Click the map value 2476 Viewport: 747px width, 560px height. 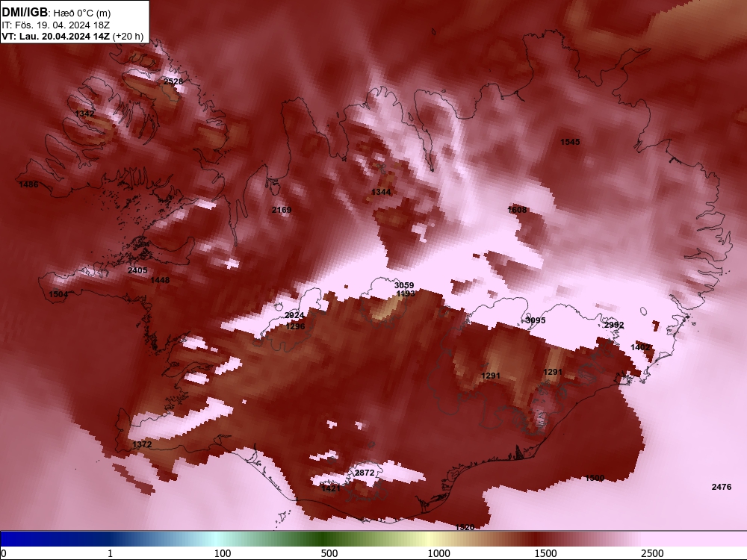[x=722, y=487]
